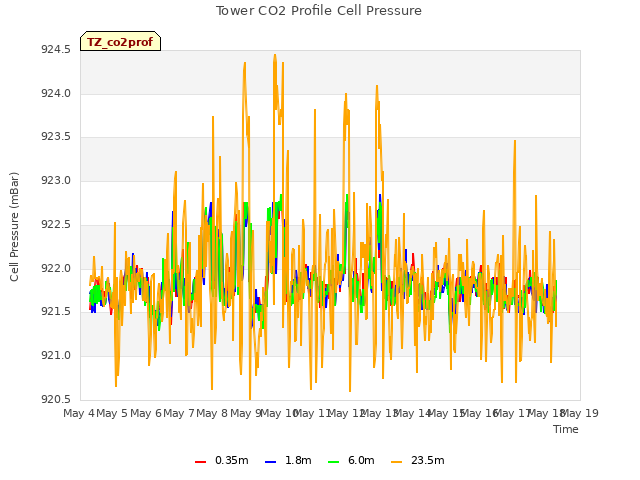Click the 'May 4' x-axis tick label

[x=79, y=413]
